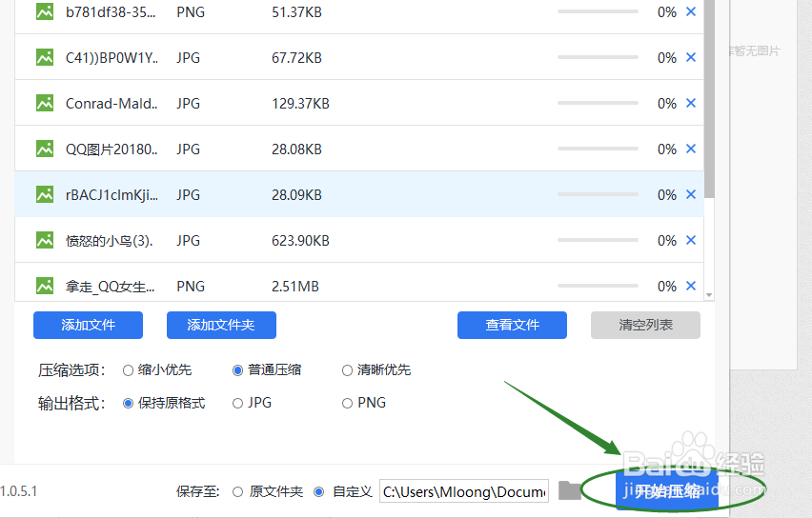Click the 28.09KB size value
Screen dimensions: 812x518
pos(296,195)
